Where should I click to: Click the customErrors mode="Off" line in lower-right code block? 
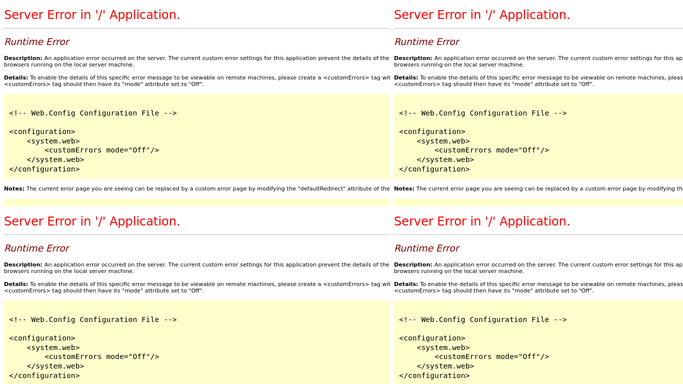click(491, 357)
